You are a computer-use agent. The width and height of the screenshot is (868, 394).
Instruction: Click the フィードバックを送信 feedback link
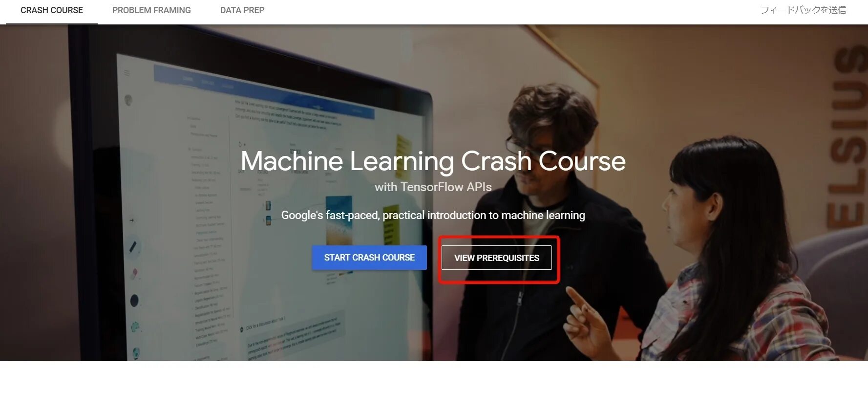[x=803, y=10]
